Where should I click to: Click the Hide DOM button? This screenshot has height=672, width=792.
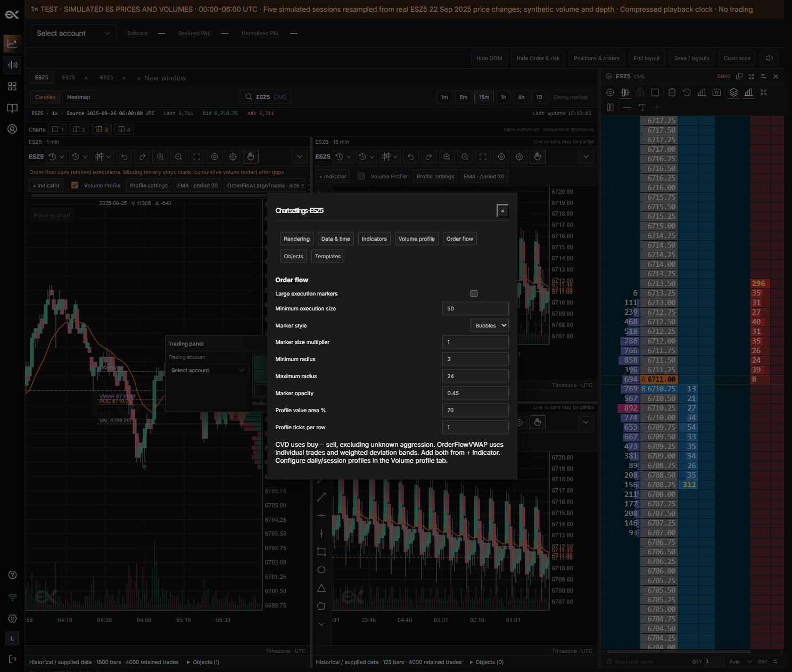489,58
